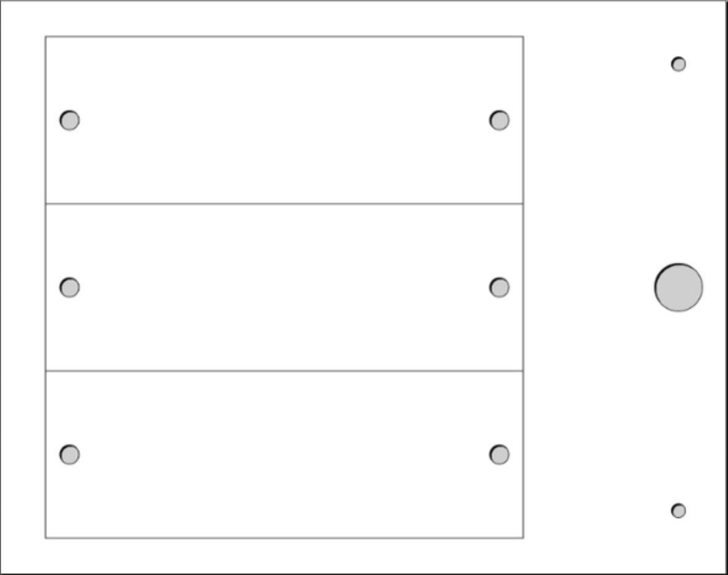Click the top-left corner of the panel stack
Image resolution: width=728 pixels, height=575 pixels.
(x=46, y=36)
